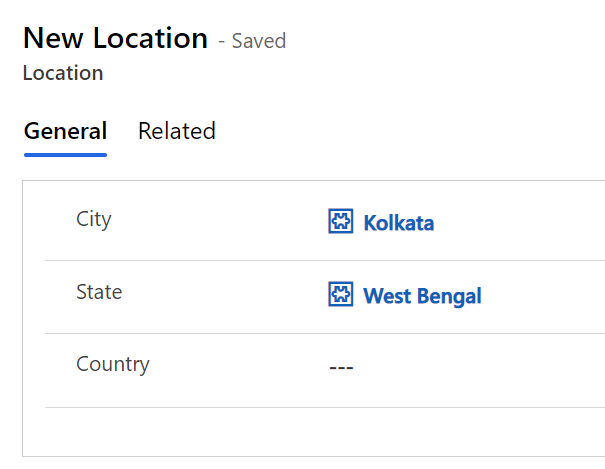Click the puzzle icon beside Kolkata
This screenshot has width=605, height=469.
click(341, 222)
